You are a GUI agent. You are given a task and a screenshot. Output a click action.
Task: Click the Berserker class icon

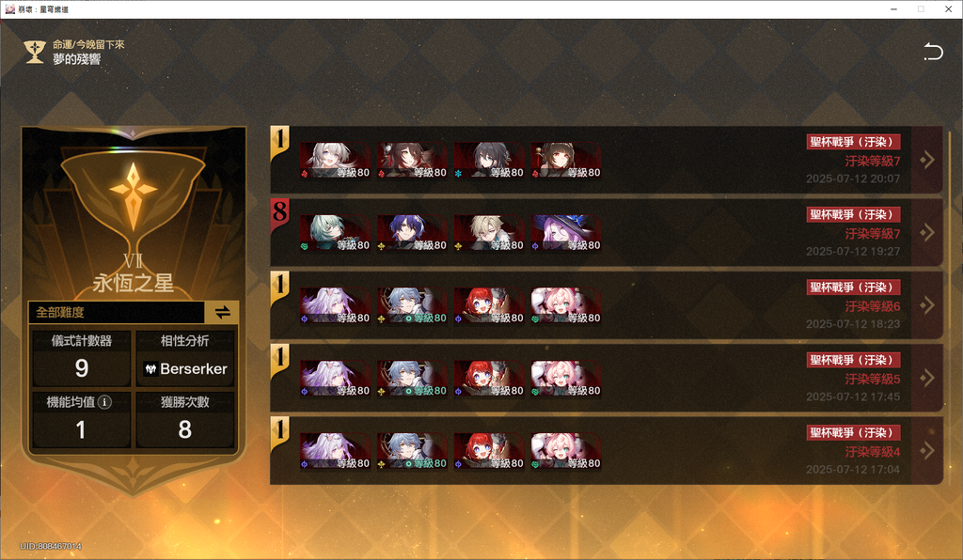[x=150, y=368]
